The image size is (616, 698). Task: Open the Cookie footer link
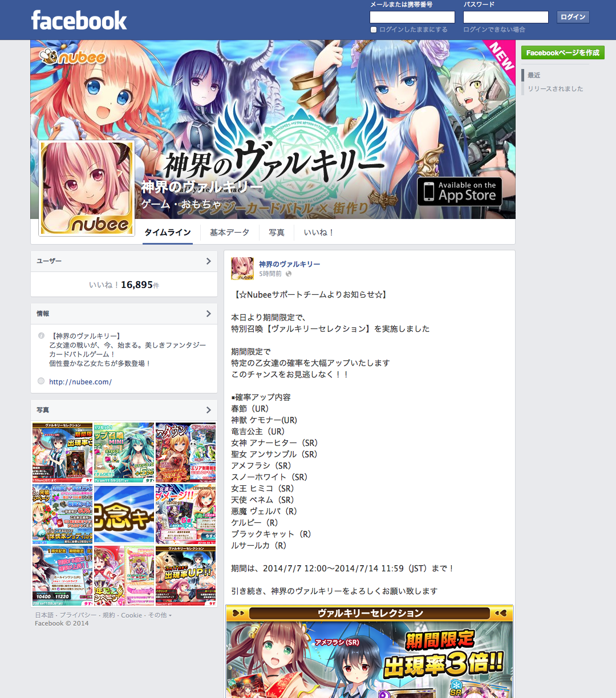131,615
